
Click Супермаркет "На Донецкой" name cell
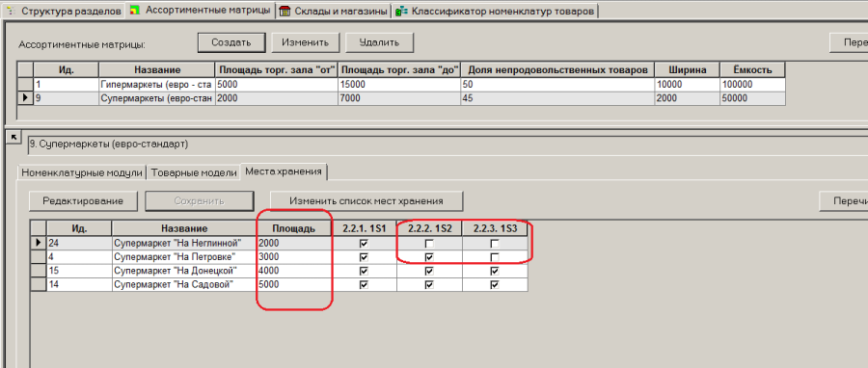pyautogui.click(x=184, y=271)
